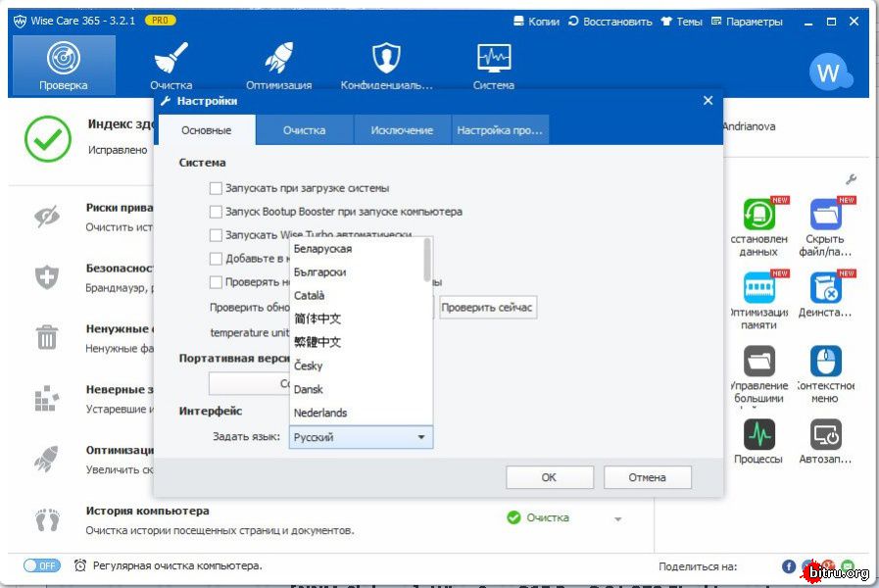Open Параметры settings menu
Image resolution: width=879 pixels, height=588 pixels.
(x=747, y=22)
